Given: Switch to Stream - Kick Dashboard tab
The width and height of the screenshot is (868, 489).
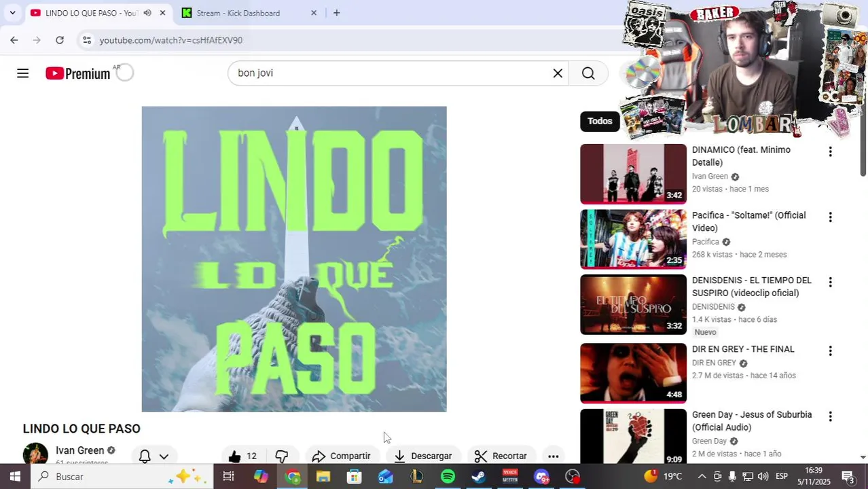Looking at the screenshot, I should [238, 13].
